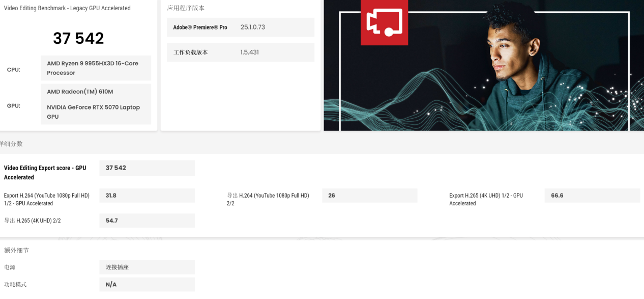
Task: Click the 电源 value 连接插座
Action: click(147, 267)
